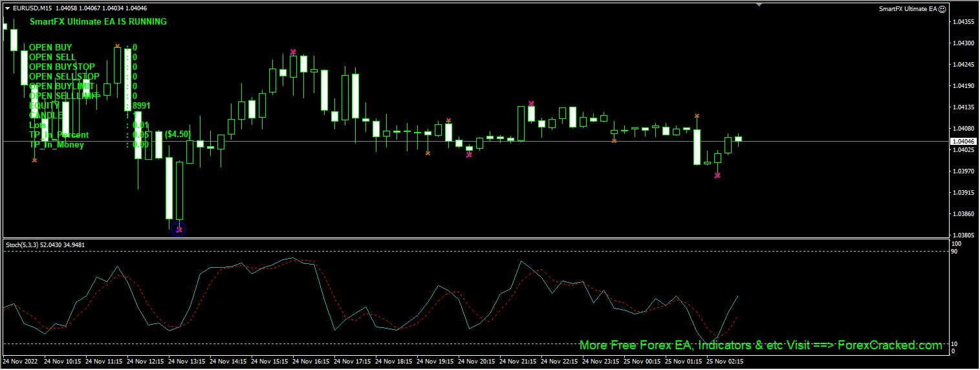Screen dimensions: 980x370
Task: Click the 'OPEN BUY' row label
Action: click(50, 47)
